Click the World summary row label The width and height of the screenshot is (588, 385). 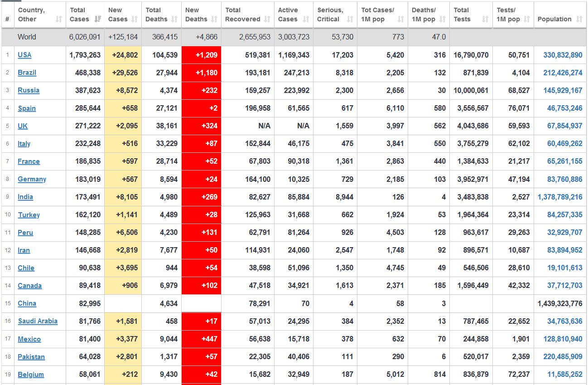click(x=27, y=37)
